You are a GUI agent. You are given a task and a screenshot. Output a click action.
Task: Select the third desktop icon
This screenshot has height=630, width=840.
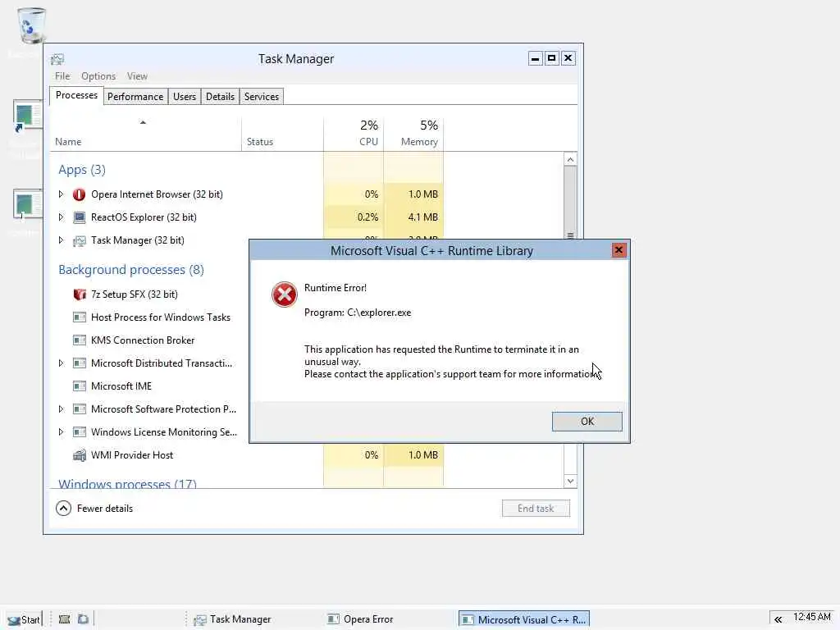[x=27, y=204]
